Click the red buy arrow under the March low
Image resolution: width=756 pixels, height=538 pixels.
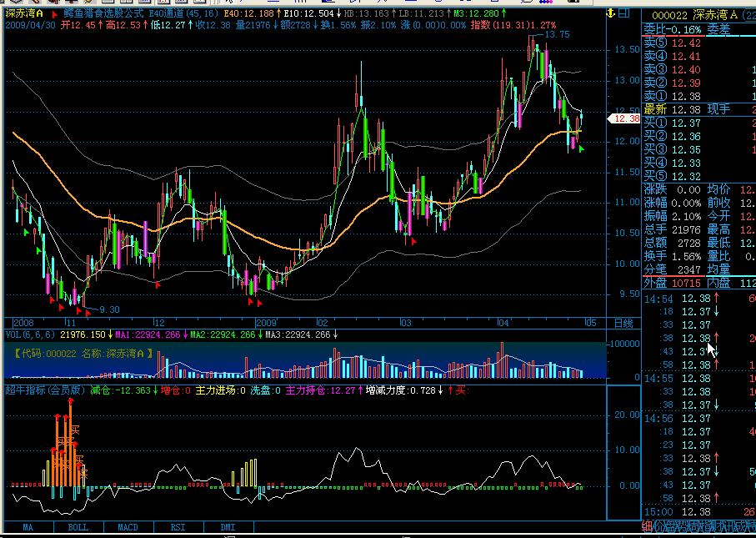pyautogui.click(x=413, y=241)
